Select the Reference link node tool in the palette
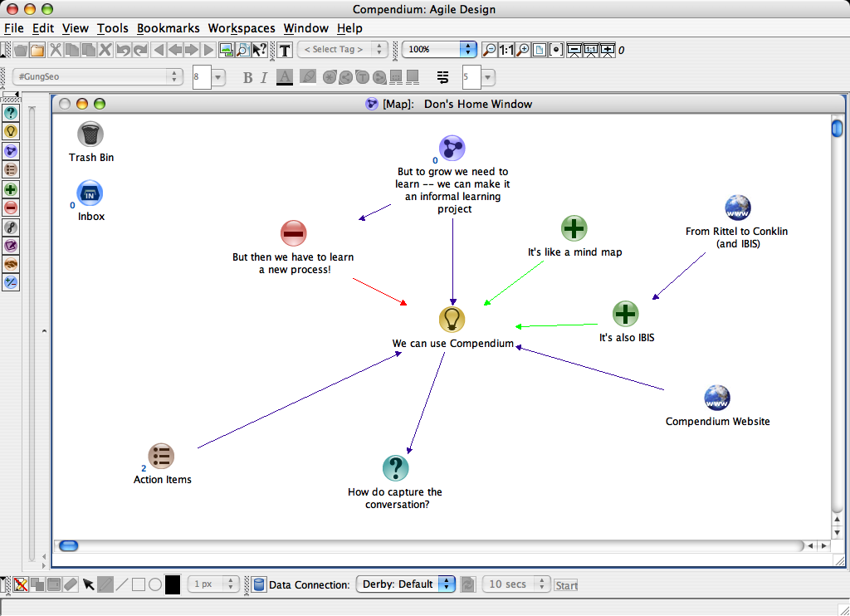This screenshot has width=850, height=616. pos(10,227)
